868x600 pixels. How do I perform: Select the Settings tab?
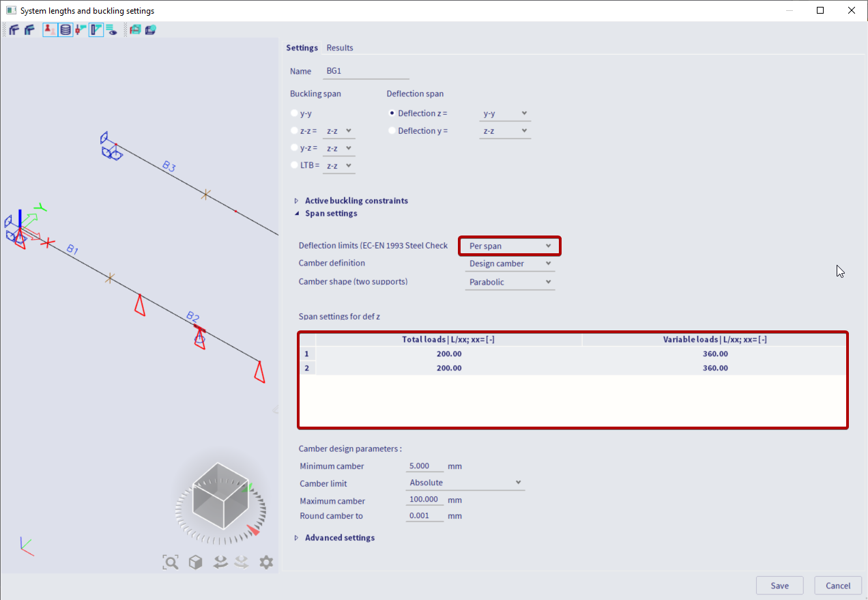click(302, 48)
